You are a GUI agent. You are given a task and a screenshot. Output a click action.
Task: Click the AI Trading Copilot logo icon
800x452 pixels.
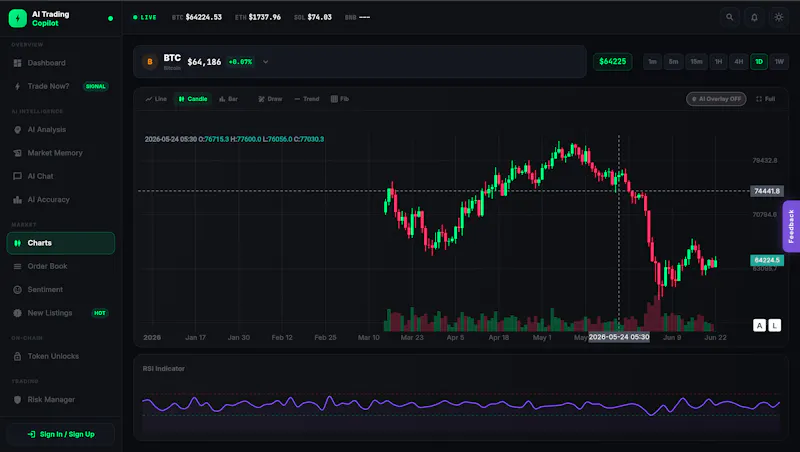(x=18, y=18)
